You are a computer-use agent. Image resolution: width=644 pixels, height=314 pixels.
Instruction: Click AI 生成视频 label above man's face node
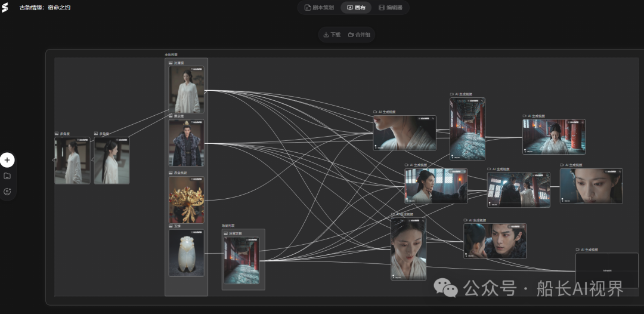click(x=478, y=220)
